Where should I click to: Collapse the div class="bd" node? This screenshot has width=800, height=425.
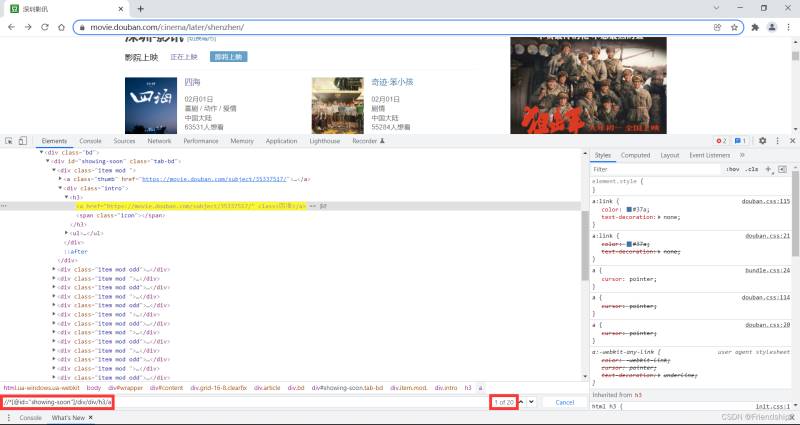click(x=42, y=152)
